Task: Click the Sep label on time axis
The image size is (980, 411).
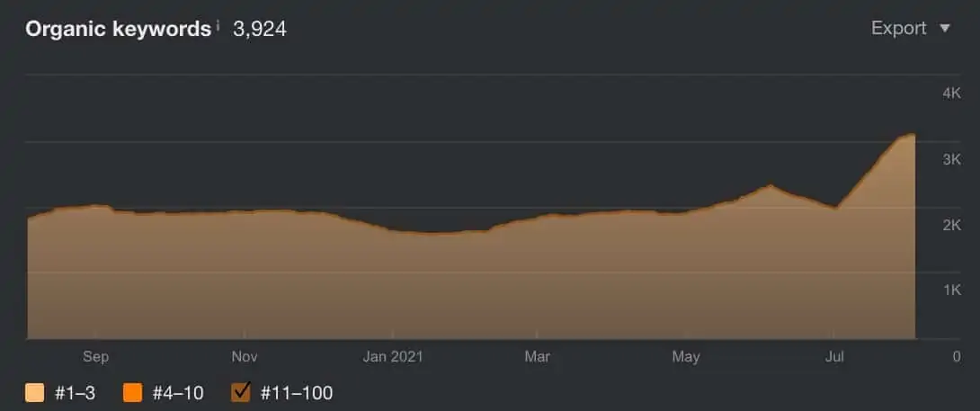Action: coord(95,357)
